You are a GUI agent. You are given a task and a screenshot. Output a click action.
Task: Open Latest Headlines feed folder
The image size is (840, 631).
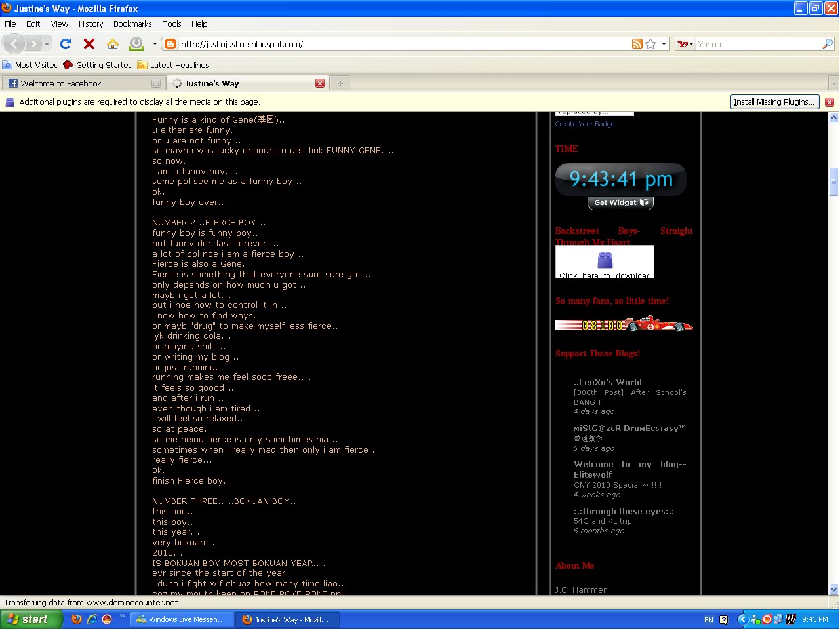tap(173, 65)
